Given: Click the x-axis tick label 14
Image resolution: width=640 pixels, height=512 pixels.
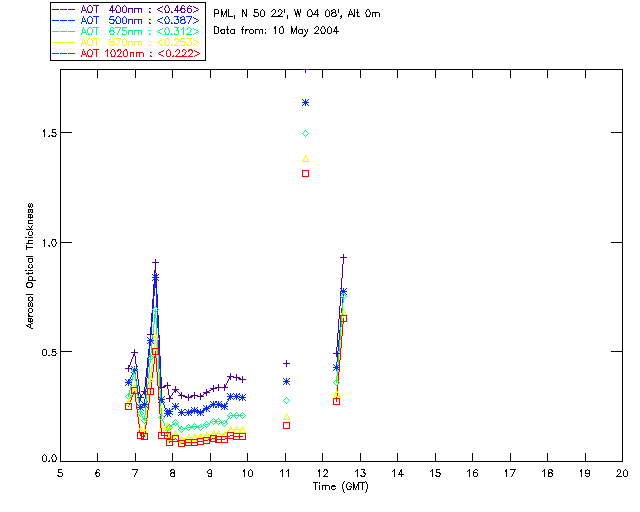Looking at the screenshot, I should 398,473.
